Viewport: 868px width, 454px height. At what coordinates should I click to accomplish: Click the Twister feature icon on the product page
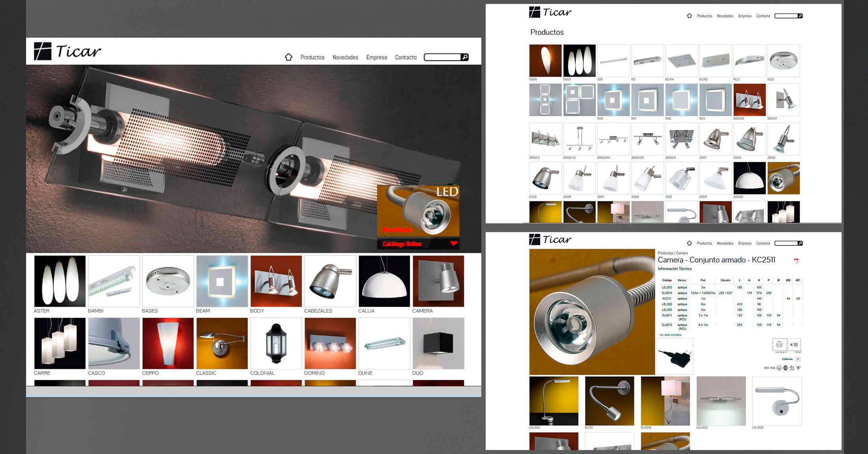point(794,345)
